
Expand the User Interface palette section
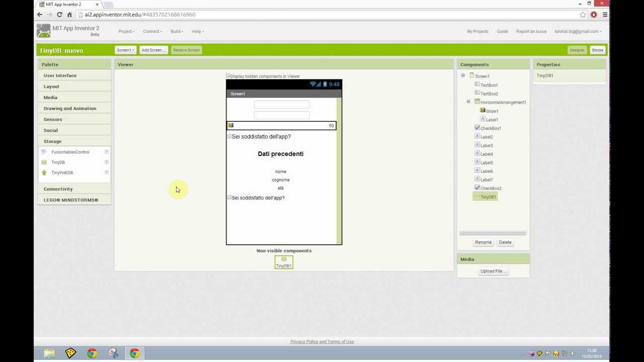point(74,75)
